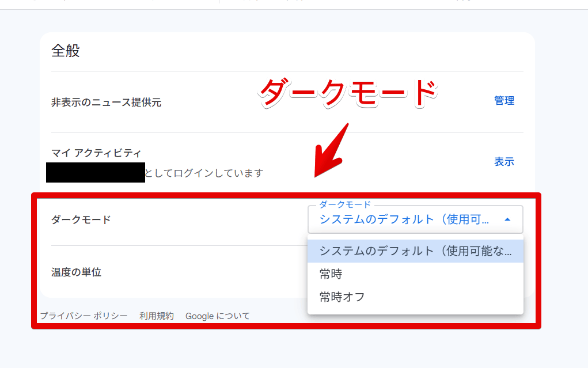Choose the 常時 option
The height and width of the screenshot is (368, 588).
tap(415, 274)
